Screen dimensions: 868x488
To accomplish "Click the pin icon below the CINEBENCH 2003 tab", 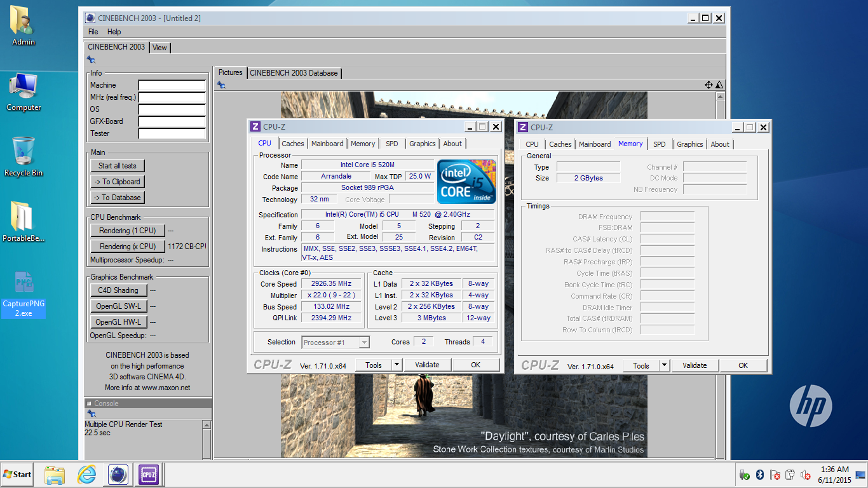I will [91, 59].
